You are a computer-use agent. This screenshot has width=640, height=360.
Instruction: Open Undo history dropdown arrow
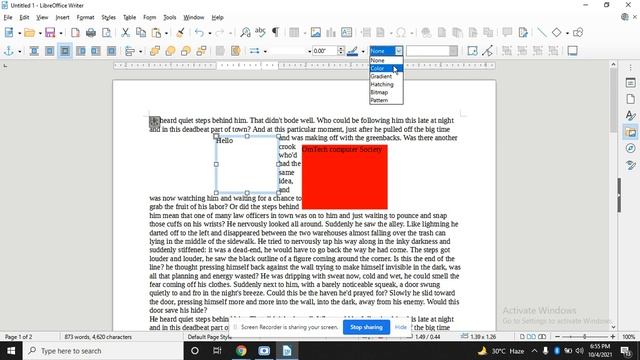tap(210, 33)
